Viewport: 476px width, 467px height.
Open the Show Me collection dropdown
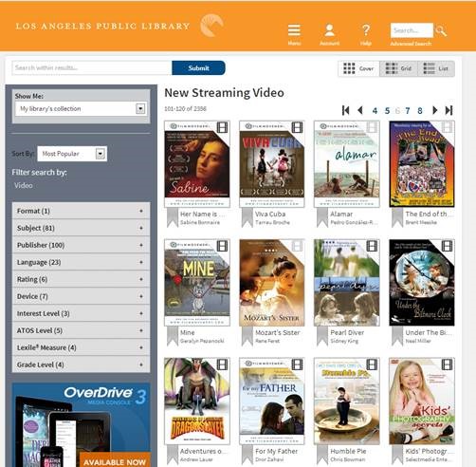(x=81, y=109)
